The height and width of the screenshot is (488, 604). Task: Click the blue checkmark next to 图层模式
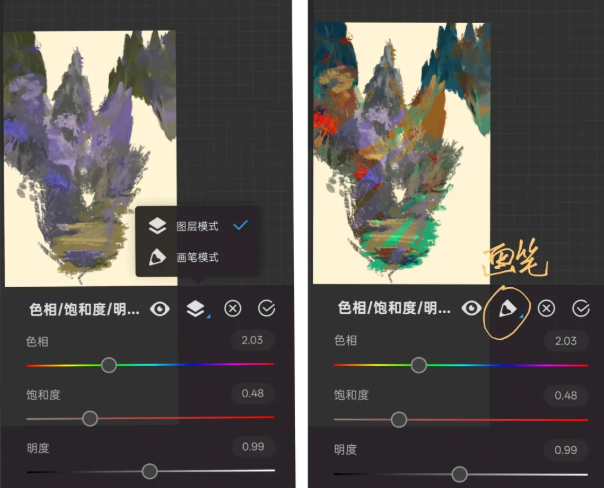[240, 226]
